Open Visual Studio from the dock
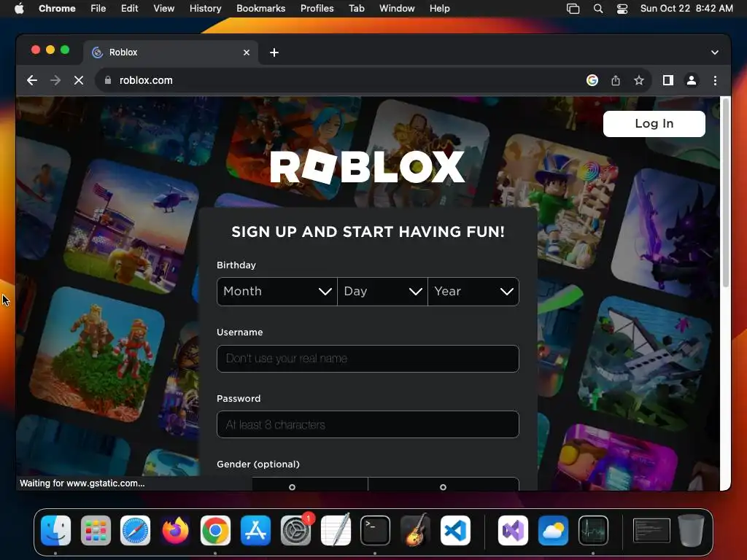This screenshot has height=560, width=747. [513, 531]
